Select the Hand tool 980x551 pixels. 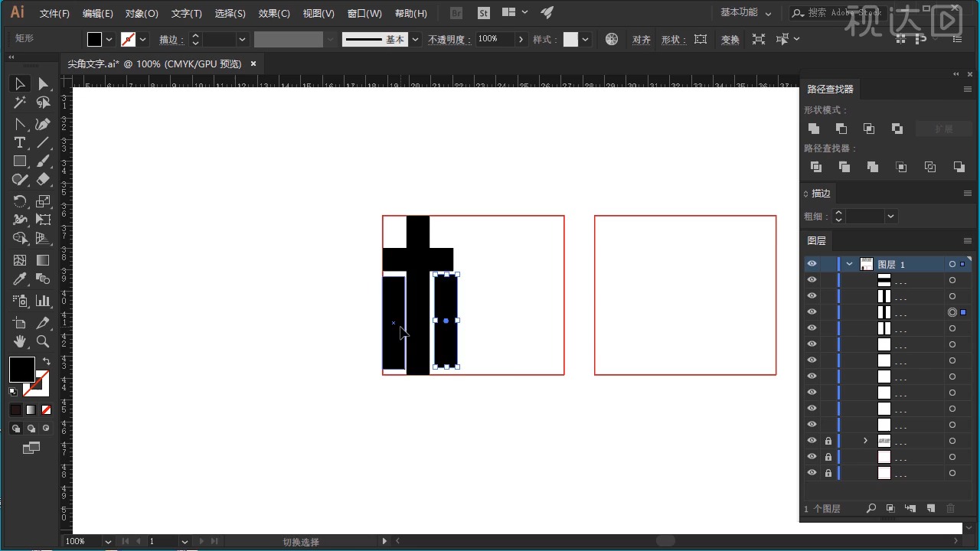[x=20, y=341]
